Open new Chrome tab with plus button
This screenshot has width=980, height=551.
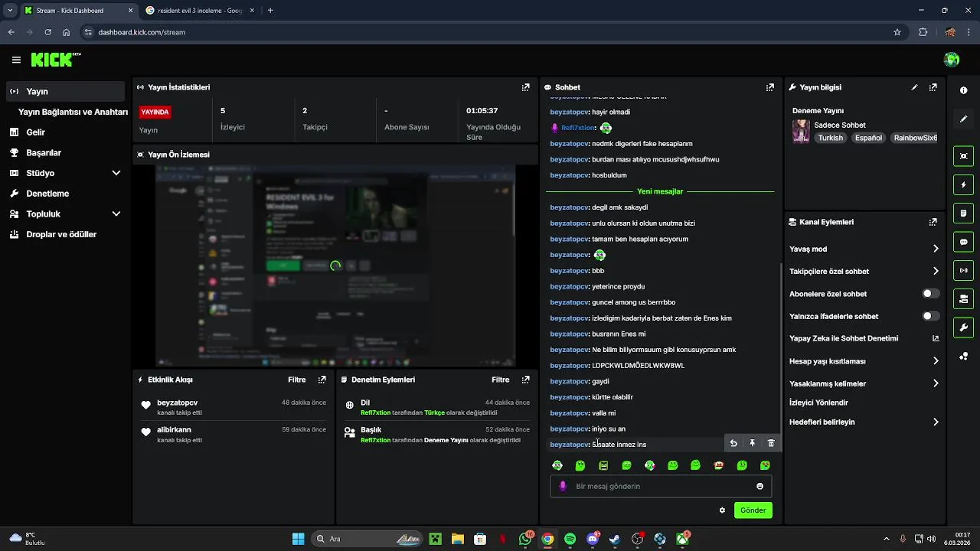tap(270, 11)
